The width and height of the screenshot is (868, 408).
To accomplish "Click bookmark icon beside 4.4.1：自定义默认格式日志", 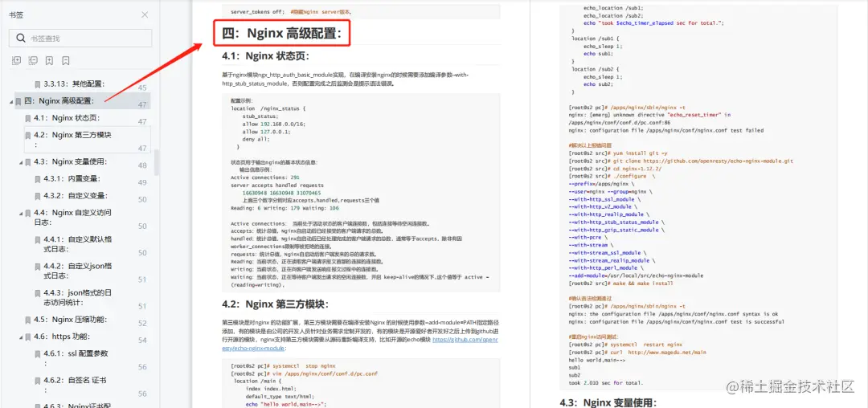I will [38, 240].
